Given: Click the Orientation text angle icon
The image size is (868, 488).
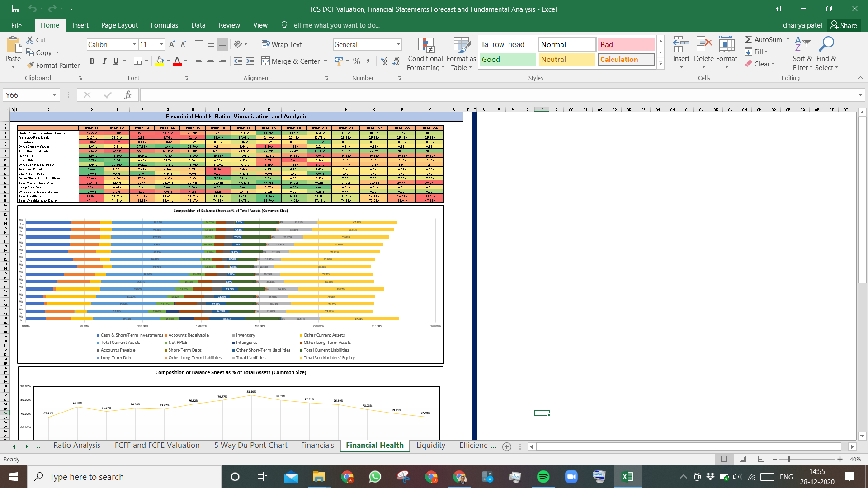Looking at the screenshot, I should pos(238,44).
